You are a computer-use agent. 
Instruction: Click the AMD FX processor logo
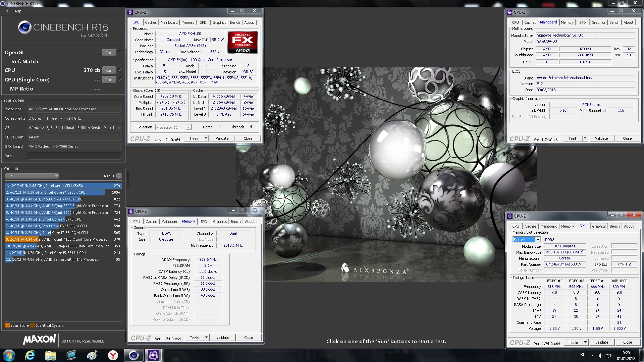click(243, 42)
